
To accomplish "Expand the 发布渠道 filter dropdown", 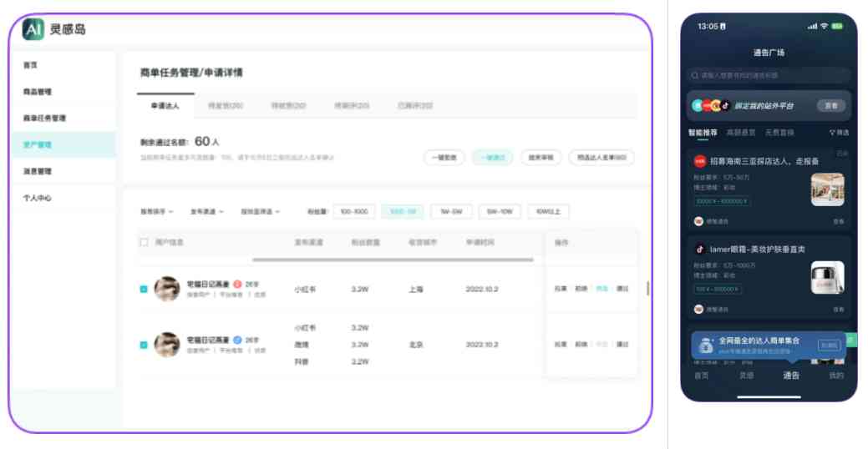I will [207, 212].
